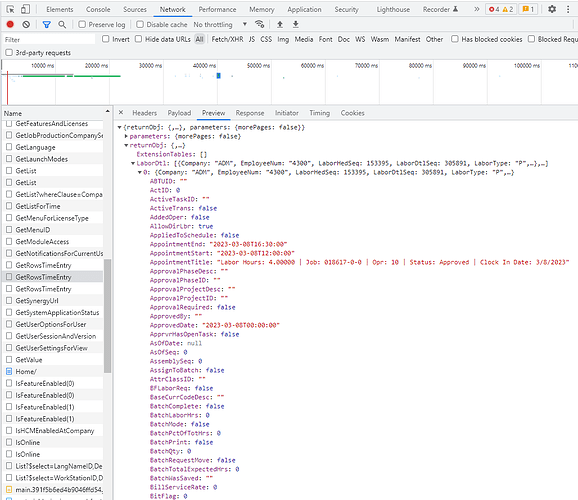Import HAR file with upload arrow
578x500 pixels.
(280, 24)
